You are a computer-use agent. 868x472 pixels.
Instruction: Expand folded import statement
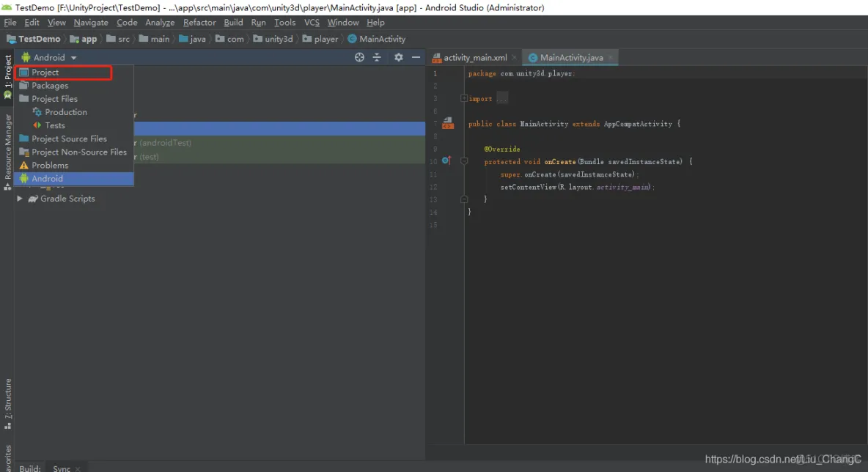tap(464, 98)
